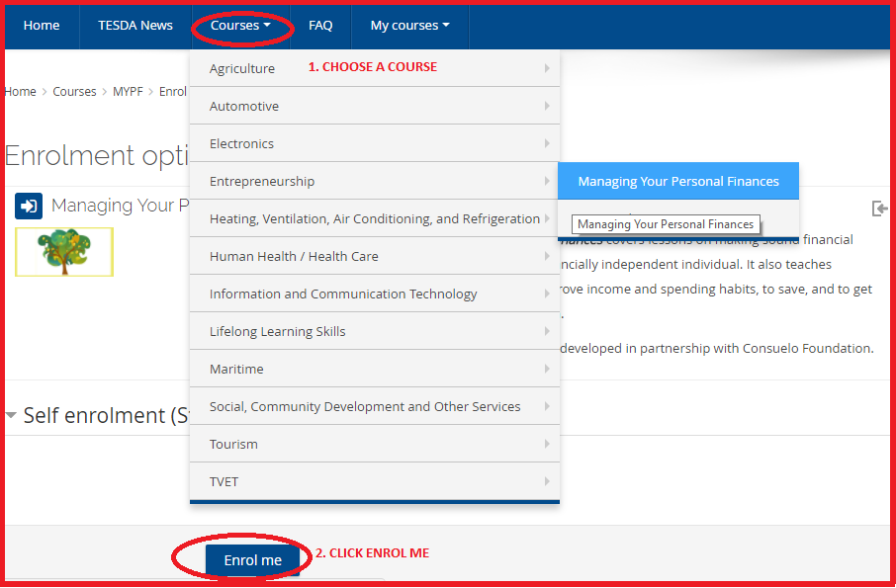Open TESDA News in the navbar
Screen dimensions: 896x588
click(x=135, y=26)
